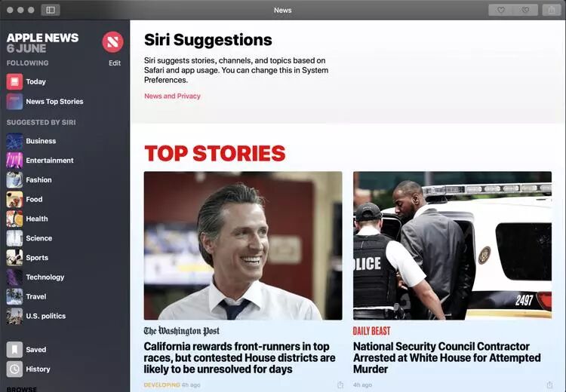Select the Business topic icon
566x392 pixels.
click(x=14, y=141)
